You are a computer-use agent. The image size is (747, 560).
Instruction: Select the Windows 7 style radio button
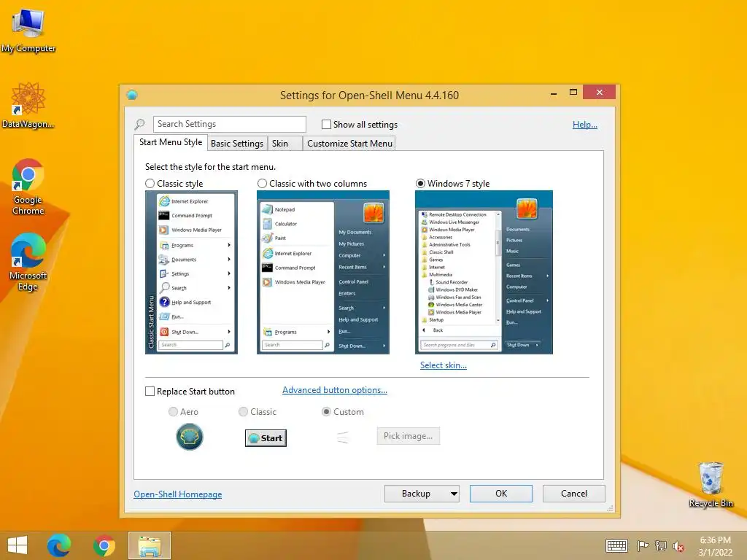point(421,183)
